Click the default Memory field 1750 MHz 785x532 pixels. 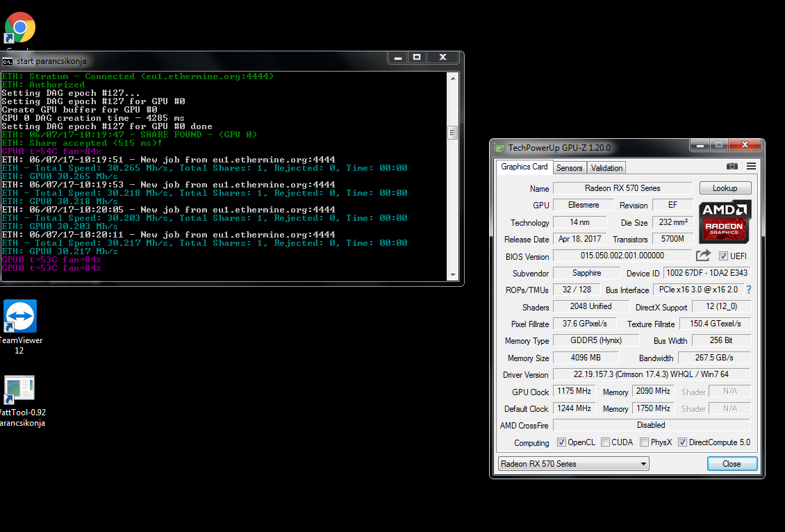653,408
